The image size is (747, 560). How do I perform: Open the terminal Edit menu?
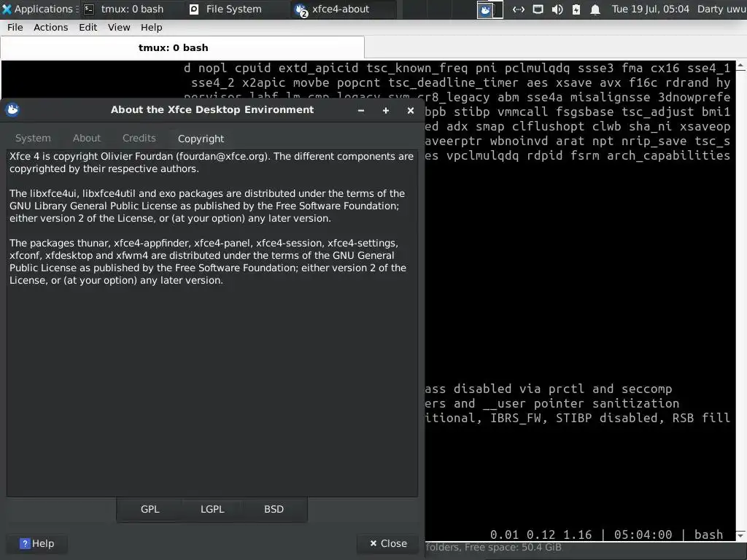point(88,27)
